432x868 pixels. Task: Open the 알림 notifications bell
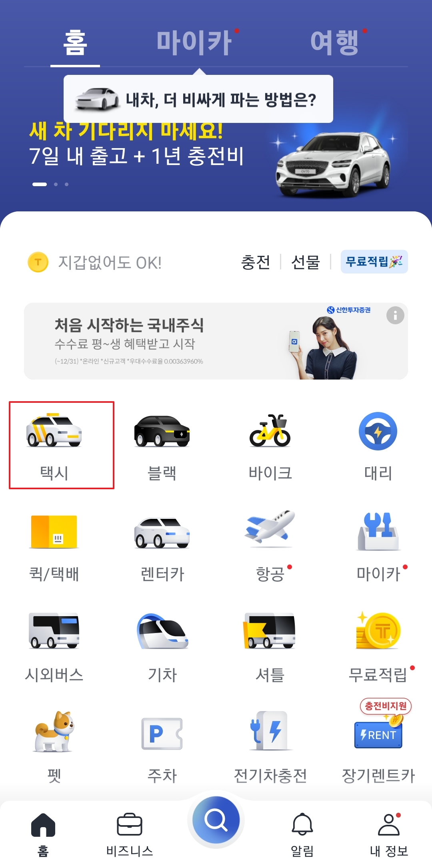(x=302, y=834)
